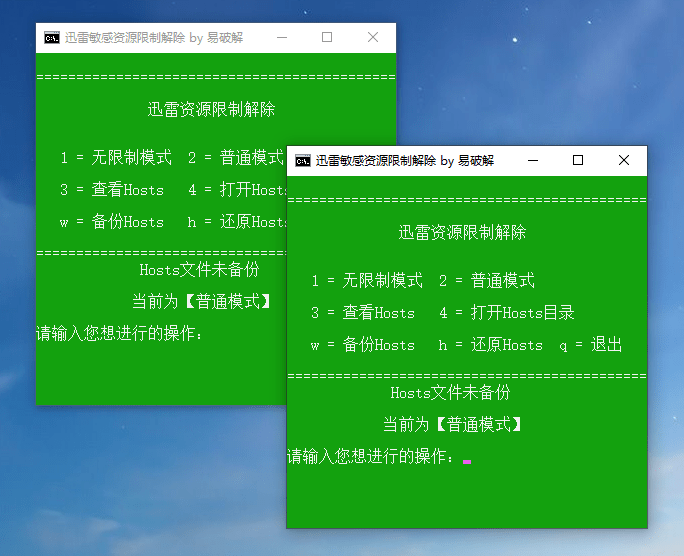Minimize the back console window
684x556 pixels.
pos(282,38)
